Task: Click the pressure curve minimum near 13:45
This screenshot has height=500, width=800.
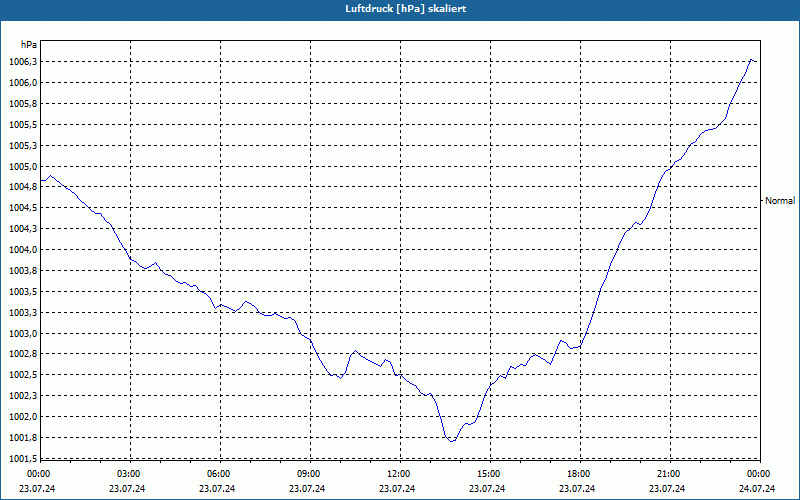Action: (451, 441)
